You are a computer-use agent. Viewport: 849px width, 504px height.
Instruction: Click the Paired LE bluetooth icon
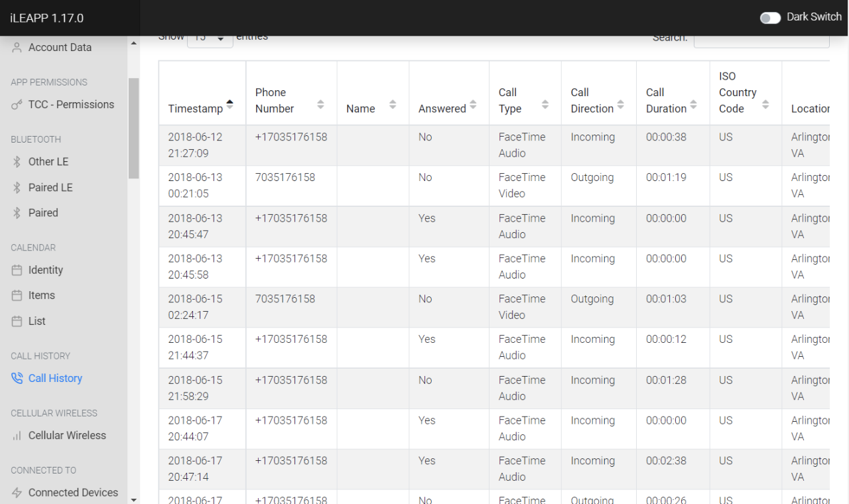click(x=17, y=188)
